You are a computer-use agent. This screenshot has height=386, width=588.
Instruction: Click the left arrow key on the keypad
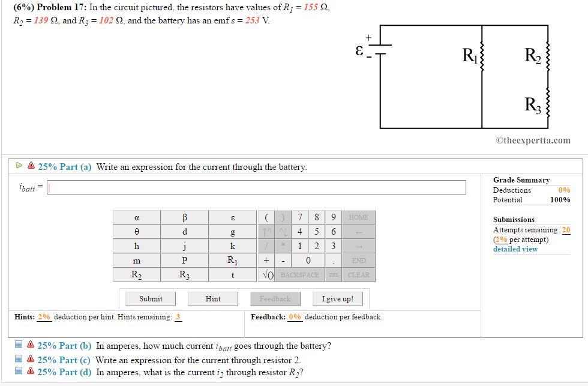coord(359,231)
